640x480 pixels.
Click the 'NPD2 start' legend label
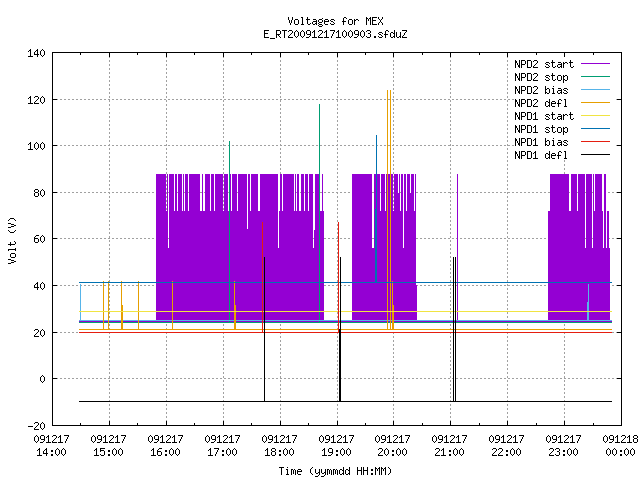click(544, 64)
